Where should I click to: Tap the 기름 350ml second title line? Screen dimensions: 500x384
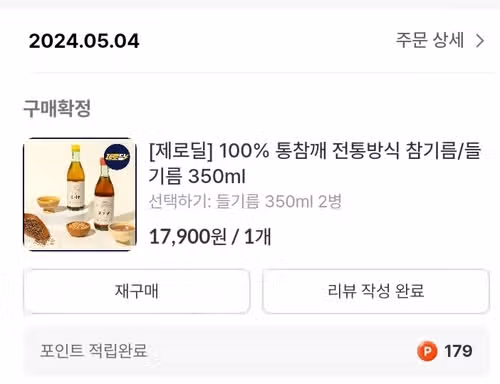(197, 176)
